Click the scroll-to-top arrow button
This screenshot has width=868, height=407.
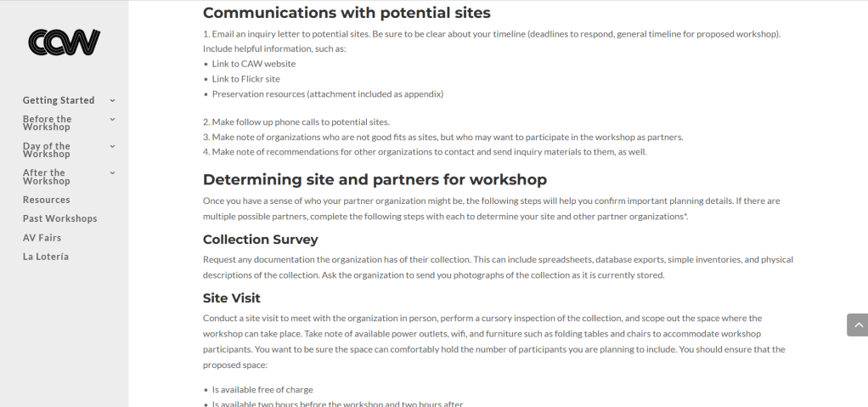[857, 325]
